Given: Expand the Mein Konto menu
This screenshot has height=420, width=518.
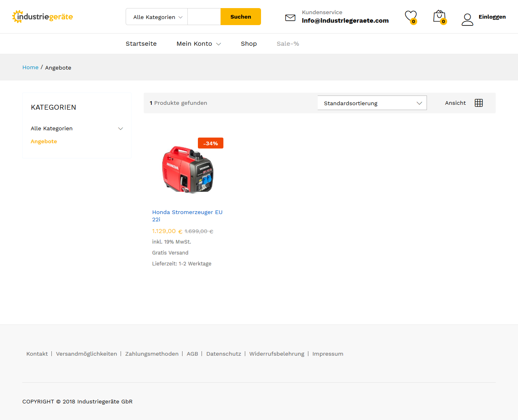Looking at the screenshot, I should click(x=199, y=44).
